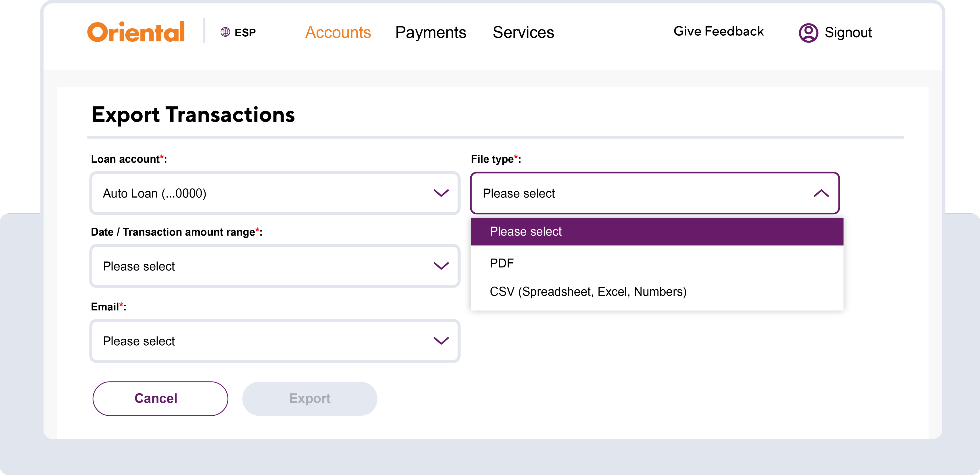Click the date range chevron arrow
Screen dimensions: 980x475
coord(441,266)
